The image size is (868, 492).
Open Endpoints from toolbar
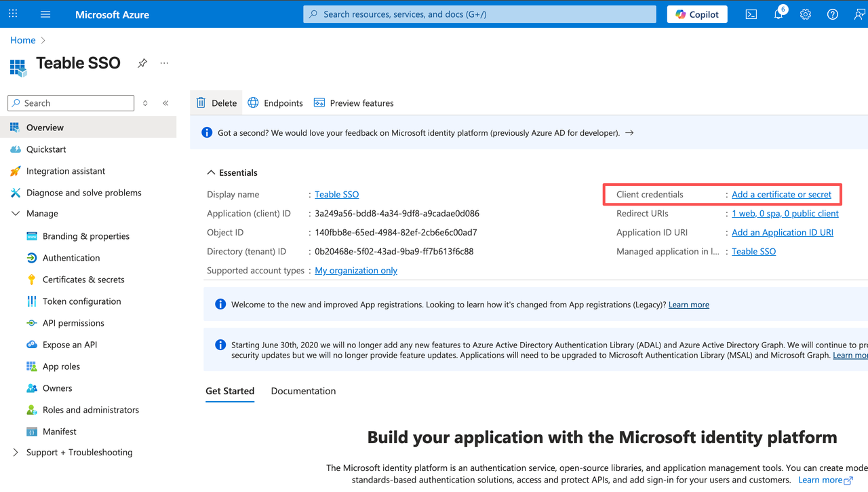[275, 103]
